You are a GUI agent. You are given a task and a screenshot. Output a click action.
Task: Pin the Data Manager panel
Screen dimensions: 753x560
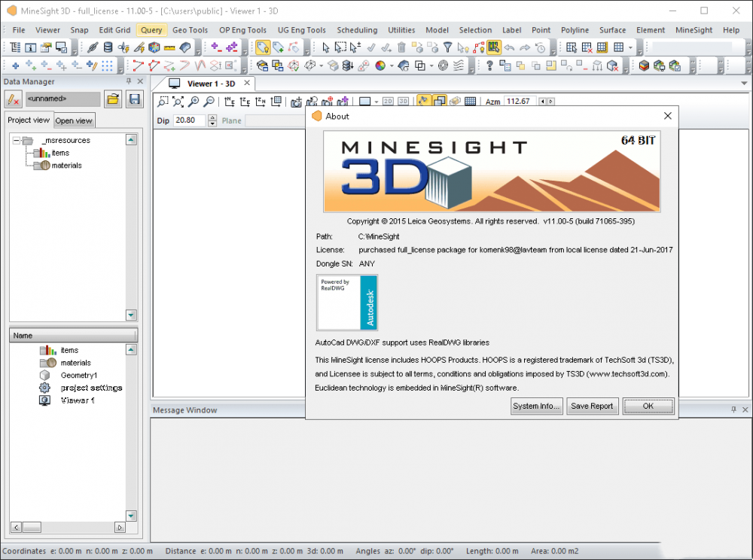pos(129,81)
